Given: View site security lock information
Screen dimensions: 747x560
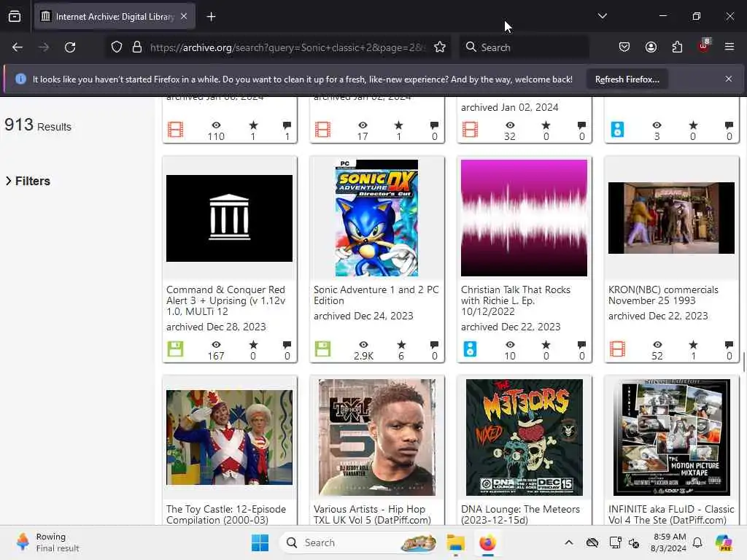Looking at the screenshot, I should 137,47.
